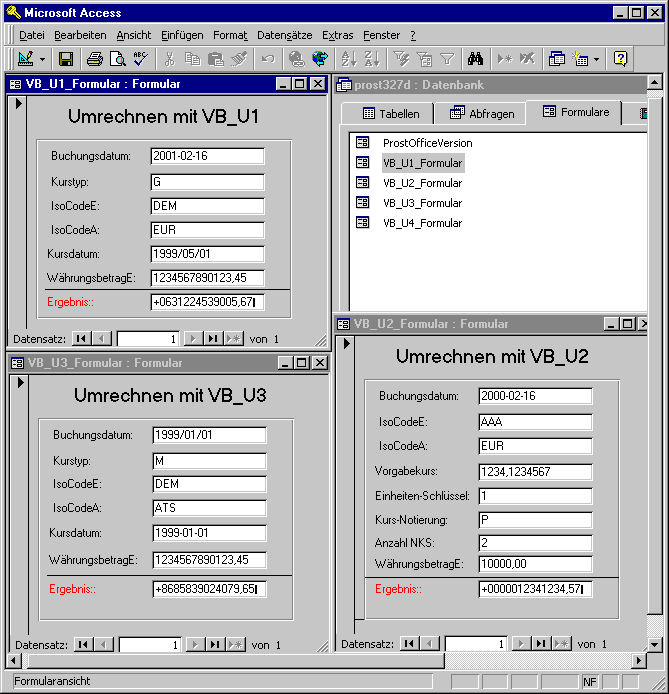Click the New Object toolbar icon
This screenshot has width=669, height=694.
[x=580, y=59]
